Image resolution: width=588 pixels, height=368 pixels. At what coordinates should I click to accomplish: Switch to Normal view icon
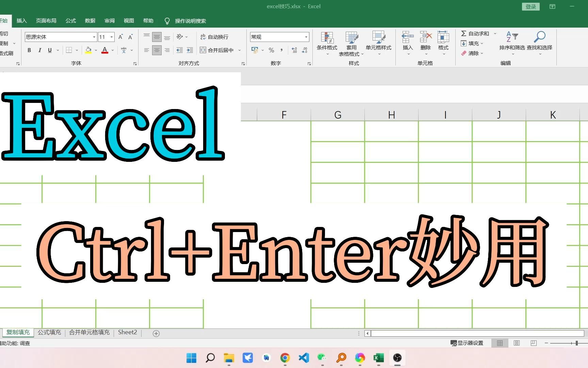[x=500, y=343]
